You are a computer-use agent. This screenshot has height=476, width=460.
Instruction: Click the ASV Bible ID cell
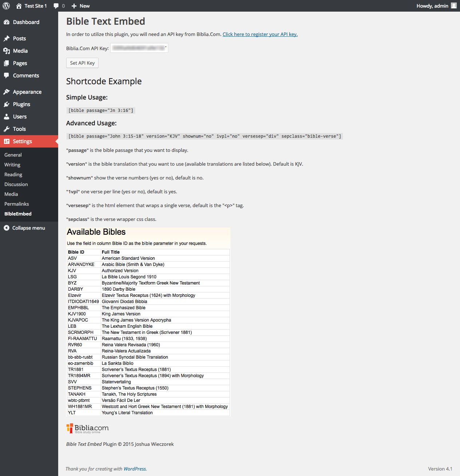84,258
